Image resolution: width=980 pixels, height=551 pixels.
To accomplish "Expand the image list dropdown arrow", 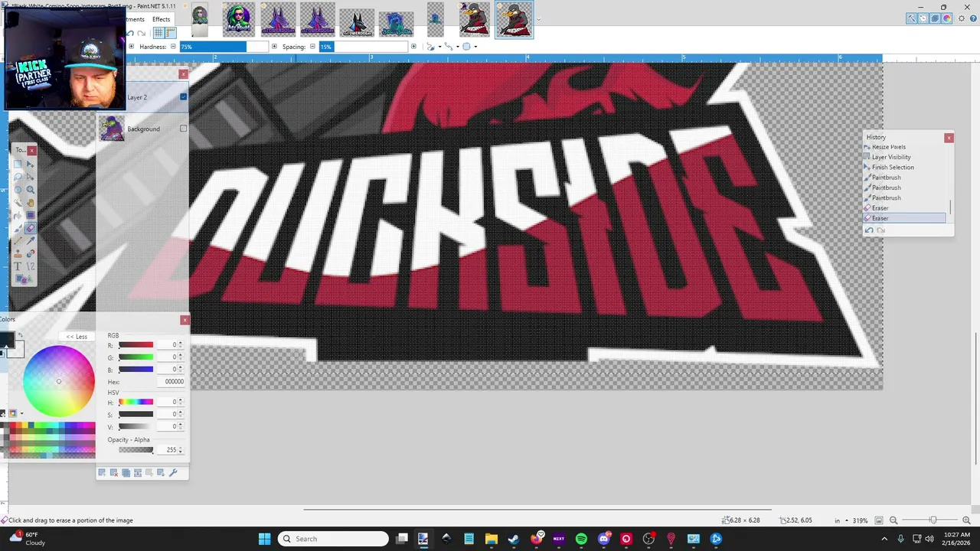I will click(x=538, y=20).
